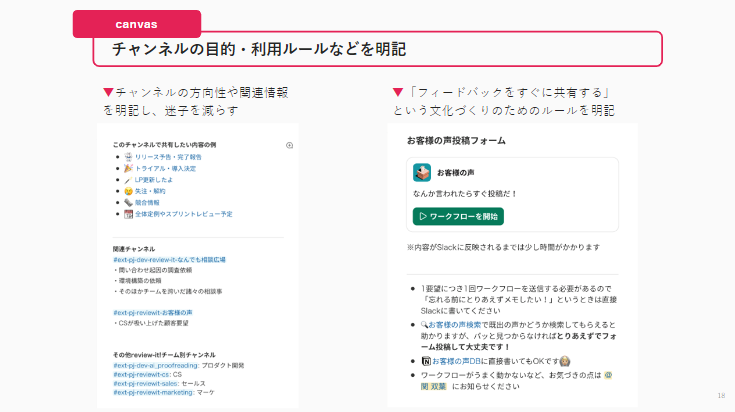The image size is (735, 412).
Task: Click the comment icon beside the canvas heading
Action: (289, 145)
